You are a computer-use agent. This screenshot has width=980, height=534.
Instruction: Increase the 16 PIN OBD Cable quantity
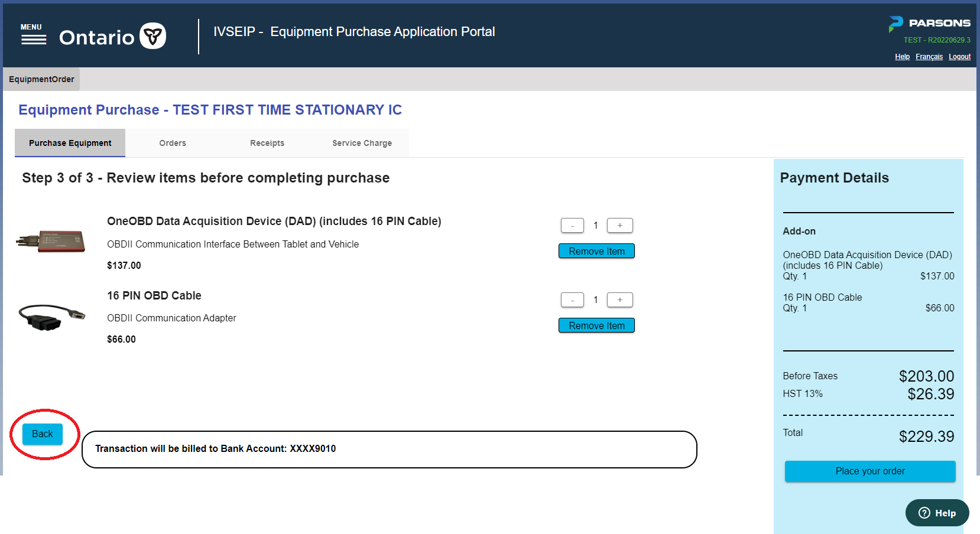click(619, 299)
